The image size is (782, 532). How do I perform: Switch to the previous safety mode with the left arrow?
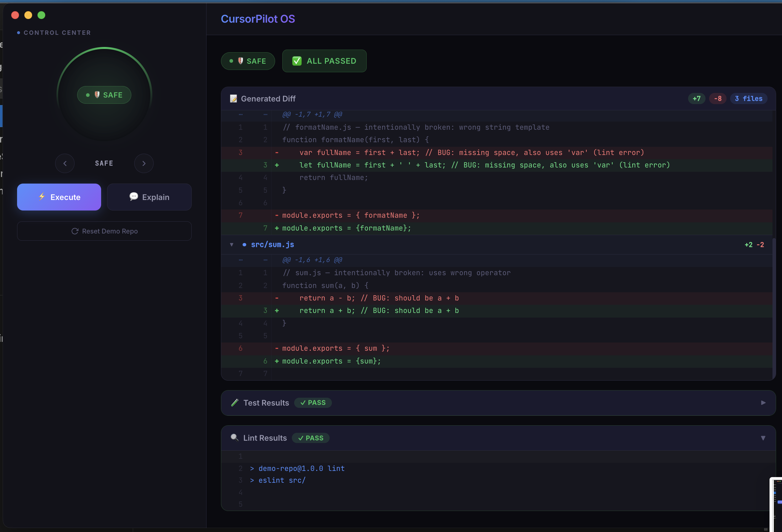coord(65,164)
